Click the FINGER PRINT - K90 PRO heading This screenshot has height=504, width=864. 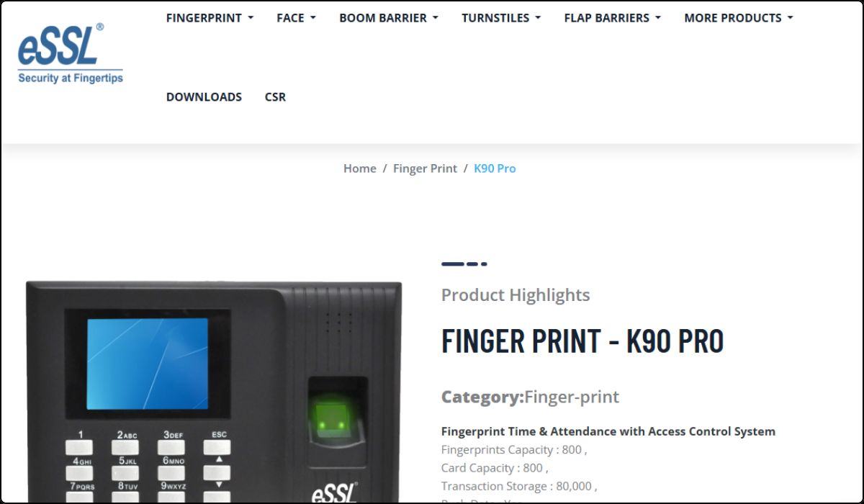[x=582, y=341]
